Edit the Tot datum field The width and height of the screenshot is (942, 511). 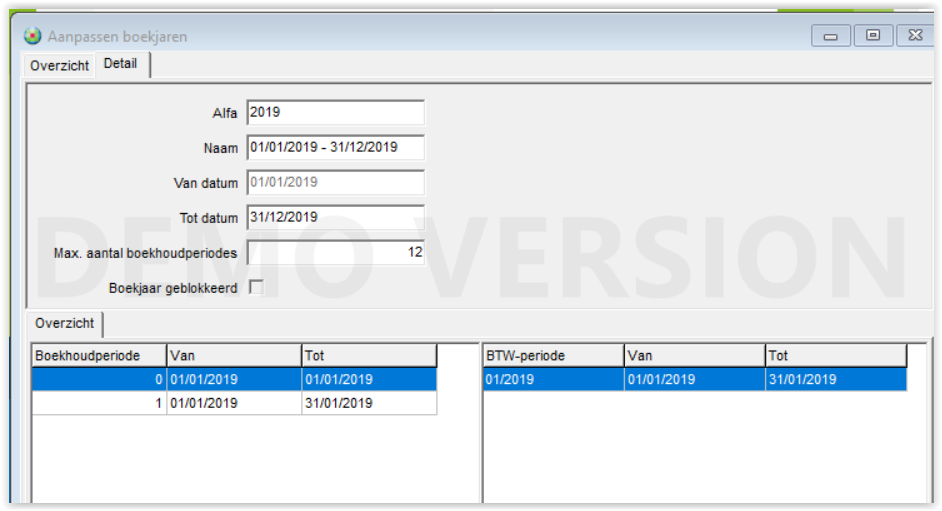[335, 218]
